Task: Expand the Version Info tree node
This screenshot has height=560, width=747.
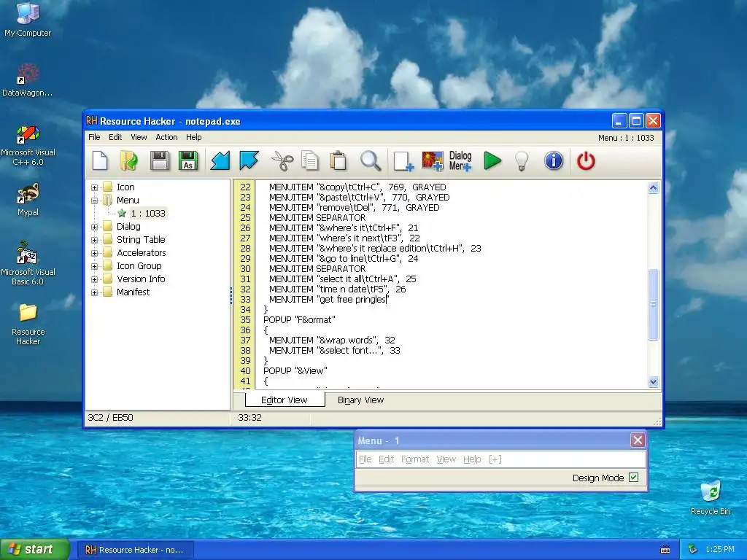Action: 94,279
